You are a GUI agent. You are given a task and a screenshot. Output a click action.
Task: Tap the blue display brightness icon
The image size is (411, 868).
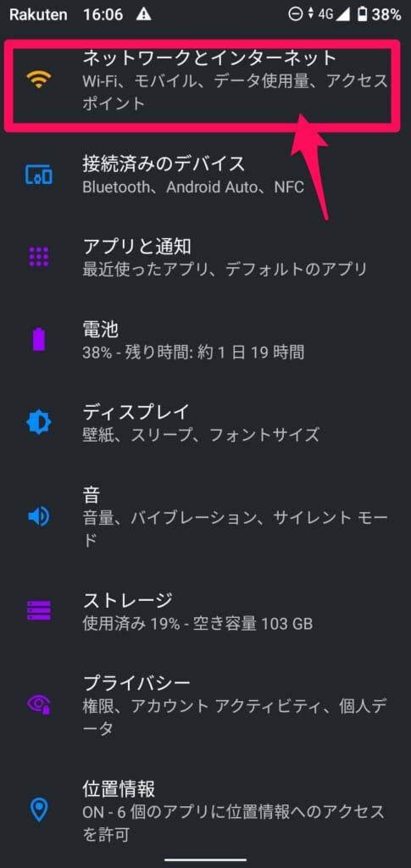click(39, 423)
